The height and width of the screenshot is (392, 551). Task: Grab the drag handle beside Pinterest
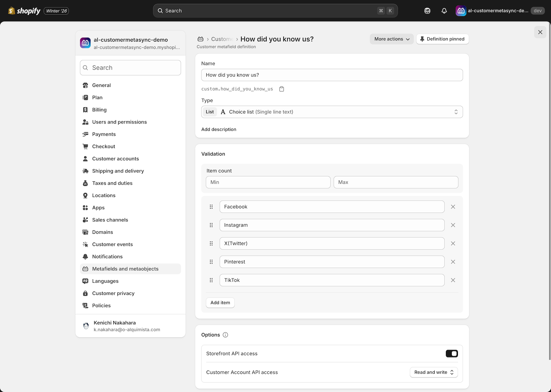(211, 262)
